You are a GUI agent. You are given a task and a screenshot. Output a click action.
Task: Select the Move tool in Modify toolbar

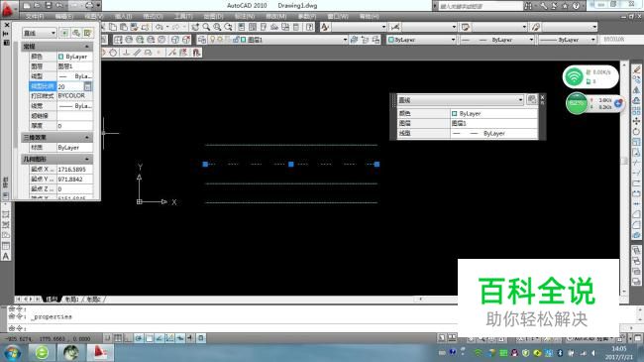(636, 121)
